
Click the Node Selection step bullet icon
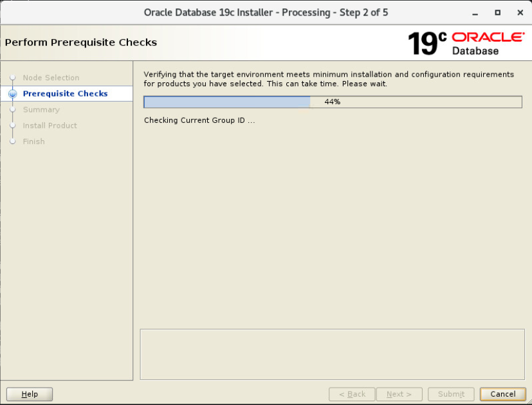tap(13, 78)
